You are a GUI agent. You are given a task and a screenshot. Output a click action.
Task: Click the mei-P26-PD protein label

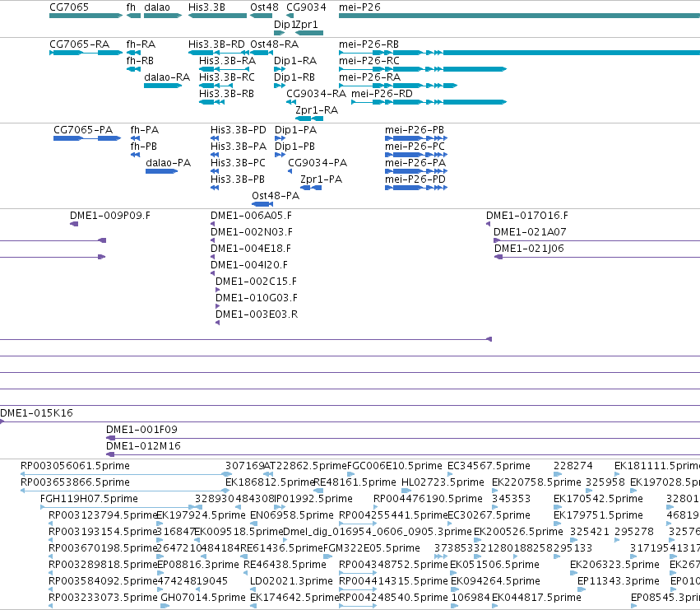pos(415,179)
